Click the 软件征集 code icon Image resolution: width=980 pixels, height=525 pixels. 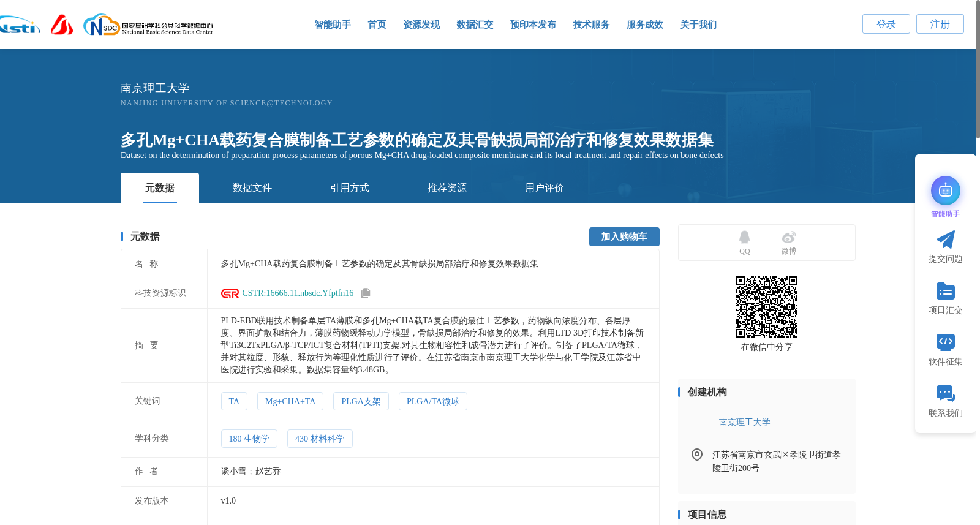[945, 342]
